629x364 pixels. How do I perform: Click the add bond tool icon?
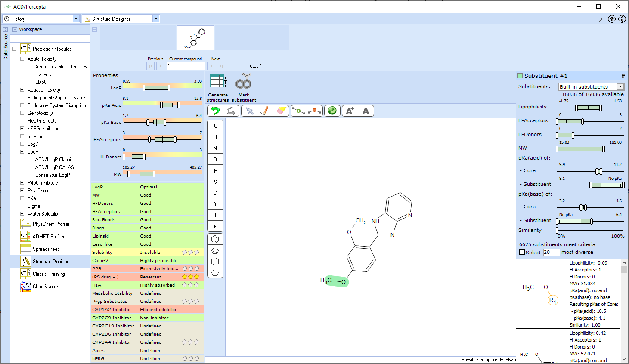(299, 111)
